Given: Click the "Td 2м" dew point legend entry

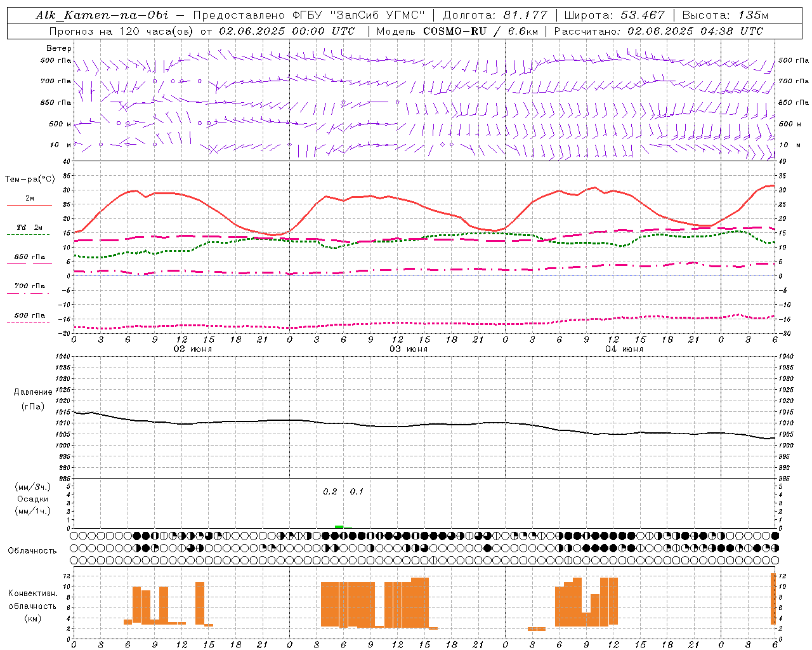Looking at the screenshot, I should tap(30, 227).
